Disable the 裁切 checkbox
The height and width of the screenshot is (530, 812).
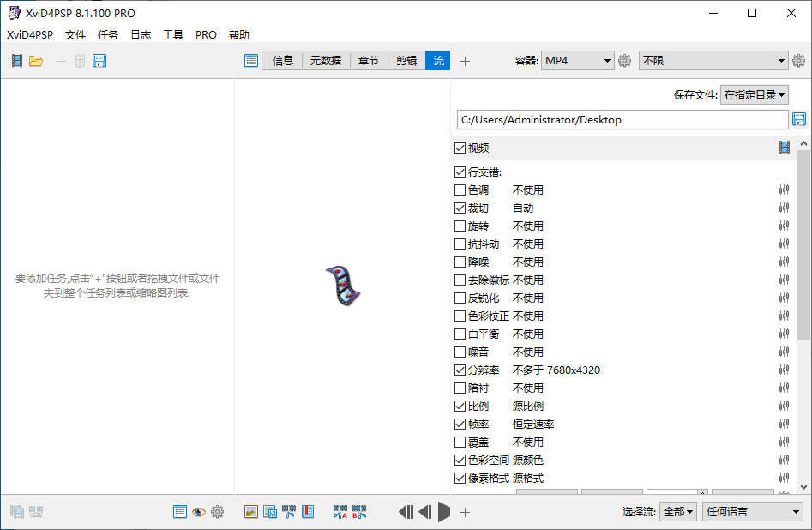point(460,208)
